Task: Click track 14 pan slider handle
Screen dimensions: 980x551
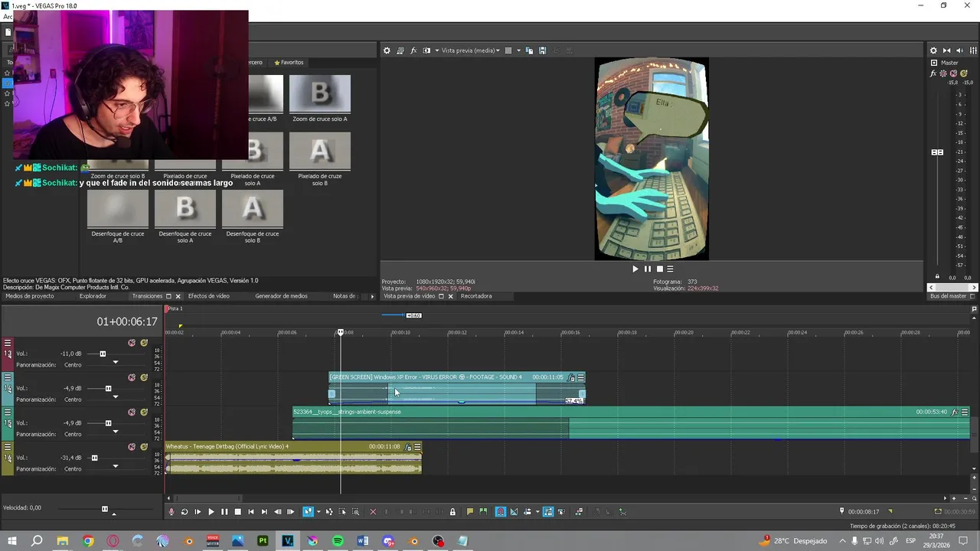Action: 116,397
